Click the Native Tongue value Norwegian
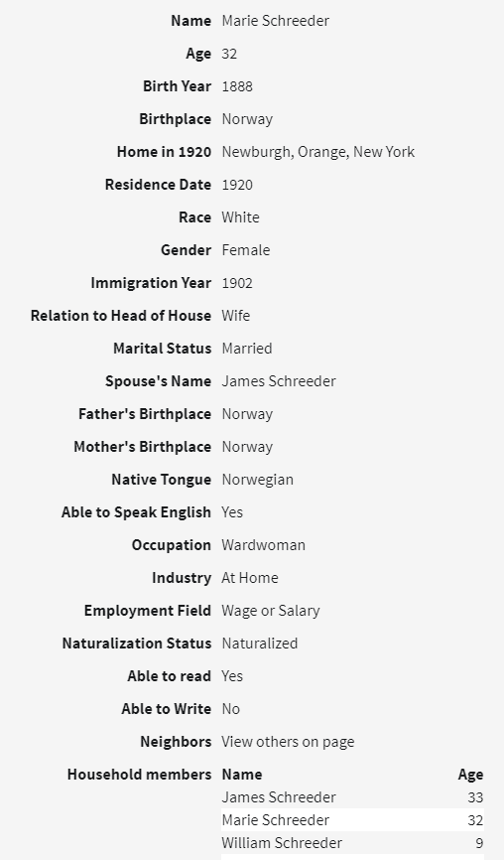504x860 pixels. 258,480
